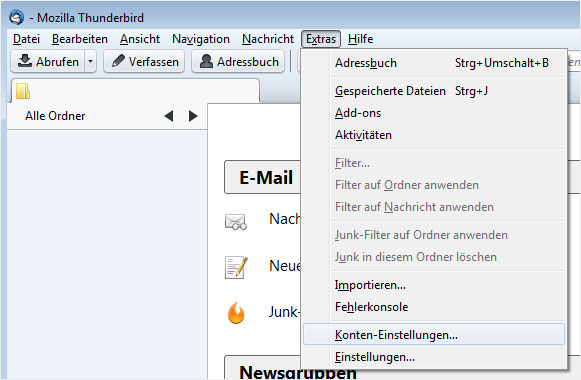Choose Adressbuch in Extras menu
The image size is (581, 380).
click(x=434, y=63)
